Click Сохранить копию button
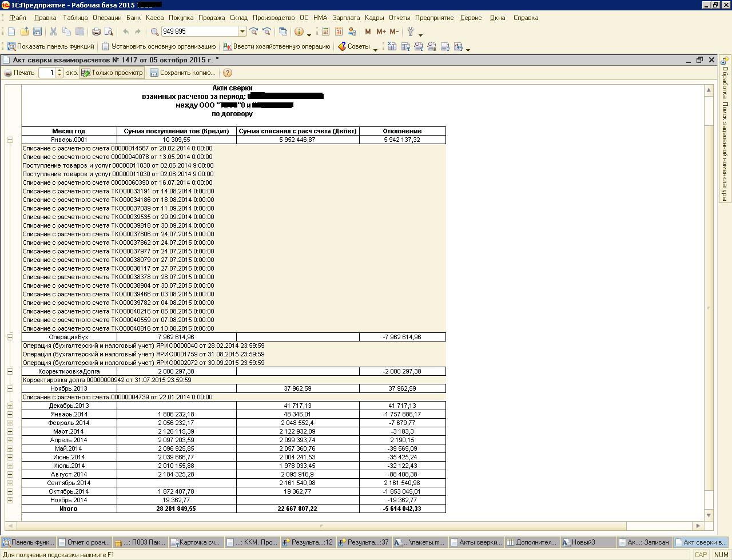This screenshot has height=560, width=732. [183, 73]
